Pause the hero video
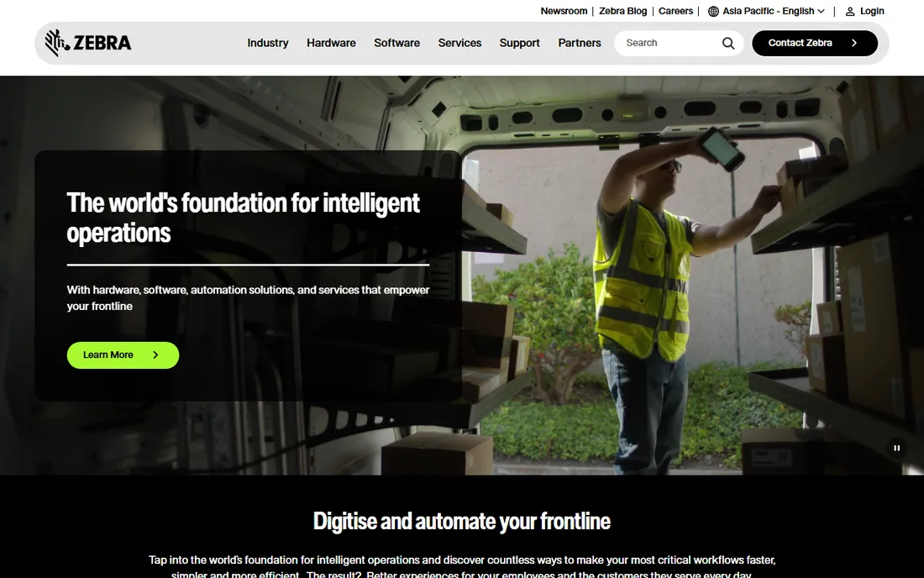Viewport: 924px width, 578px height. (896, 448)
